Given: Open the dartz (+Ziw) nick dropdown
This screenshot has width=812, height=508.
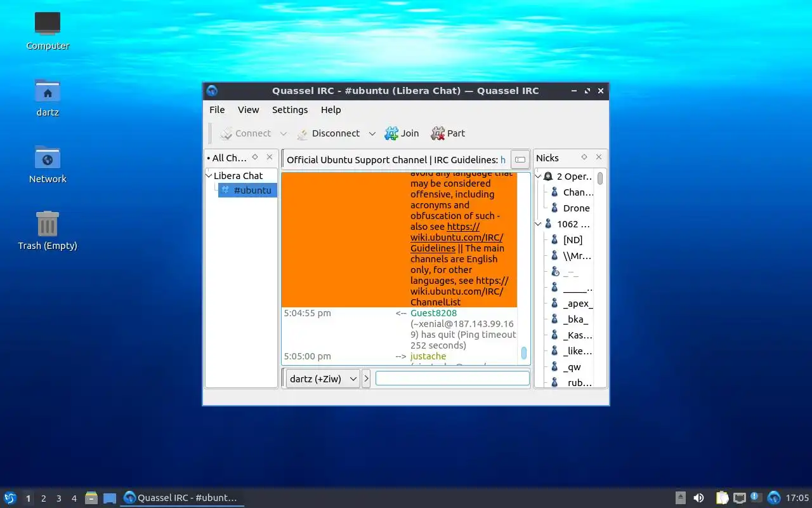Looking at the screenshot, I should 323,379.
